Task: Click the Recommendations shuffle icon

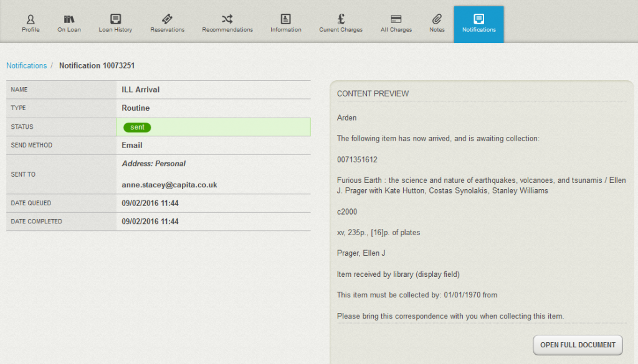Action: point(227,19)
